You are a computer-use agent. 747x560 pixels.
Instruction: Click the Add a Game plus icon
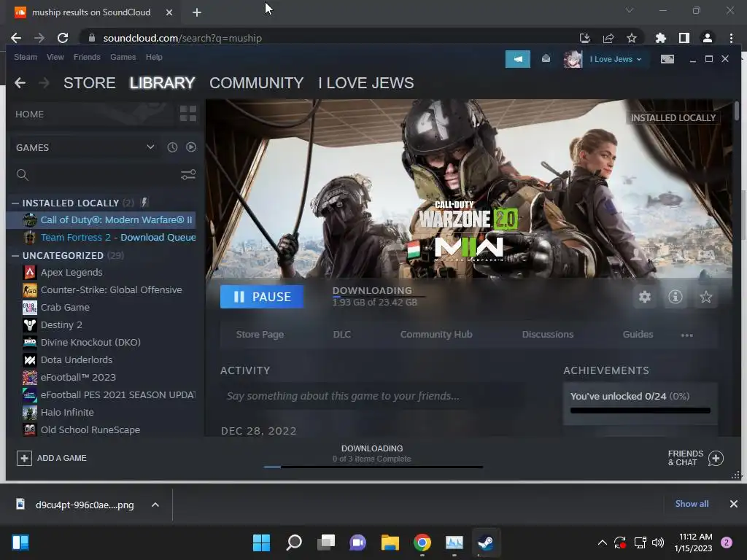tap(24, 458)
